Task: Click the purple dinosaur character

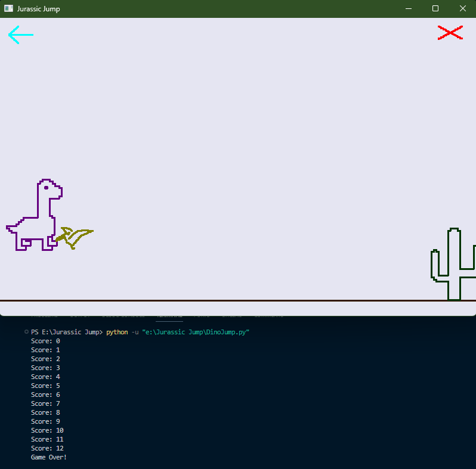Action: (35, 215)
